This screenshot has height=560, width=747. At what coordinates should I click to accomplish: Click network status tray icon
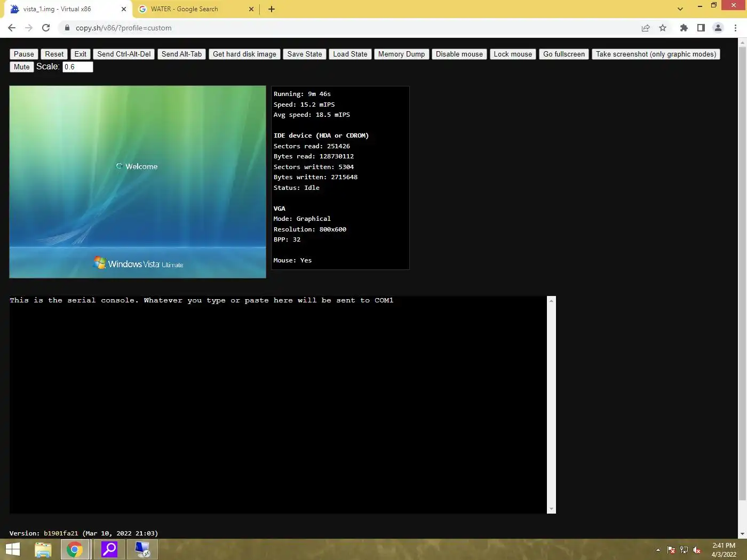tap(684, 550)
